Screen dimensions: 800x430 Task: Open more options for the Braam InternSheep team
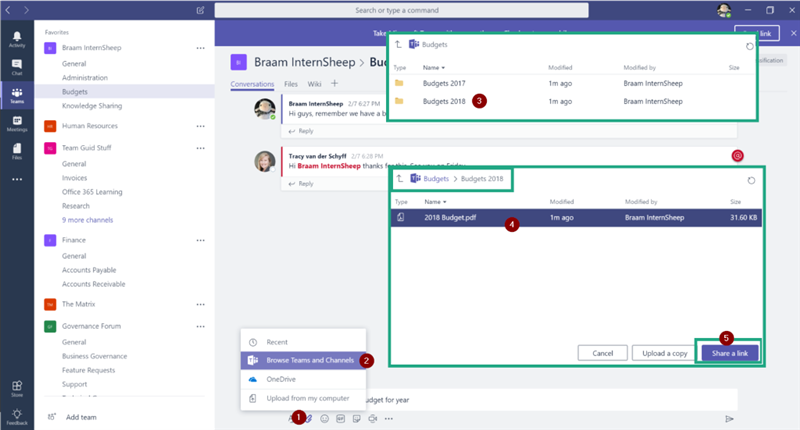pyautogui.click(x=201, y=48)
